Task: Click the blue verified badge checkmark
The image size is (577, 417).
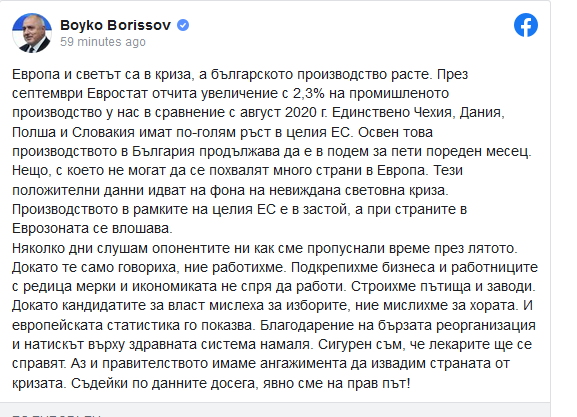Action: pos(183,25)
